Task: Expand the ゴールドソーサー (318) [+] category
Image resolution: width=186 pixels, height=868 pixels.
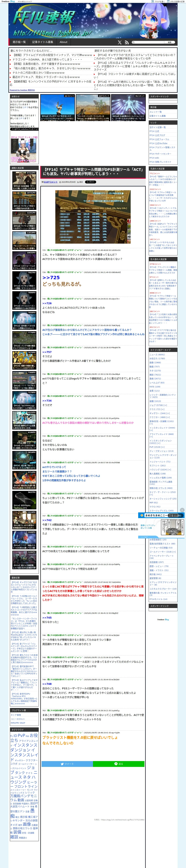Action: point(163,552)
